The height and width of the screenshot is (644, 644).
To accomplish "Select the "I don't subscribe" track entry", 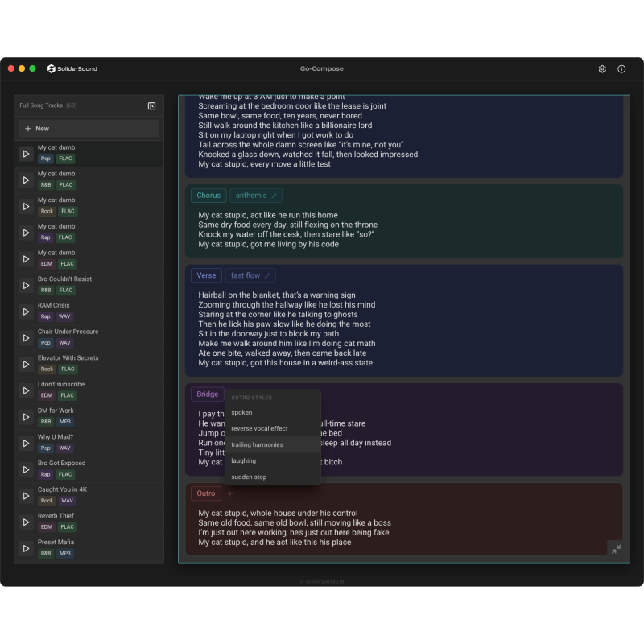I will (89, 390).
